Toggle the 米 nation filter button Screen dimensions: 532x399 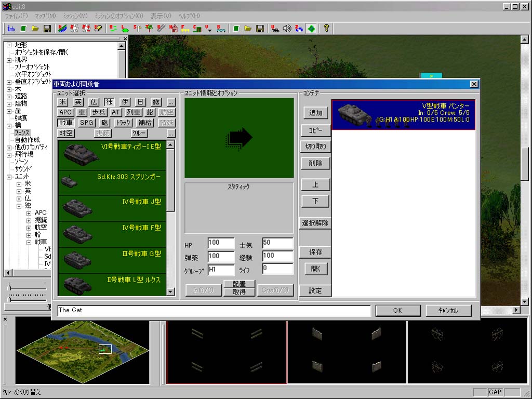coord(63,102)
